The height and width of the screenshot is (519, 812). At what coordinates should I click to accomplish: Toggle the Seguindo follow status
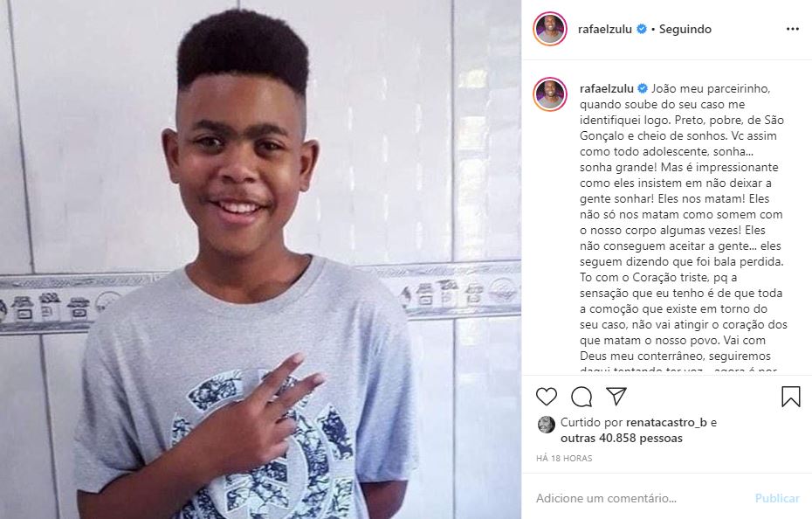click(x=685, y=29)
